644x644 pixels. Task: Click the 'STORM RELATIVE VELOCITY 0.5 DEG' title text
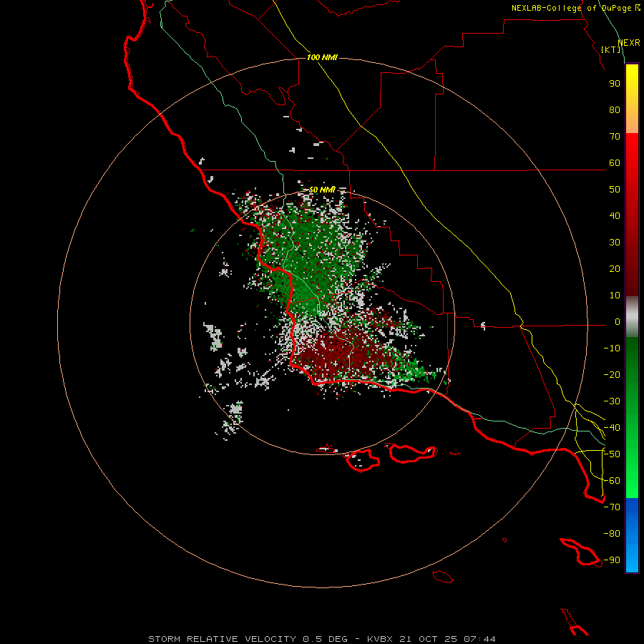[x=248, y=639]
